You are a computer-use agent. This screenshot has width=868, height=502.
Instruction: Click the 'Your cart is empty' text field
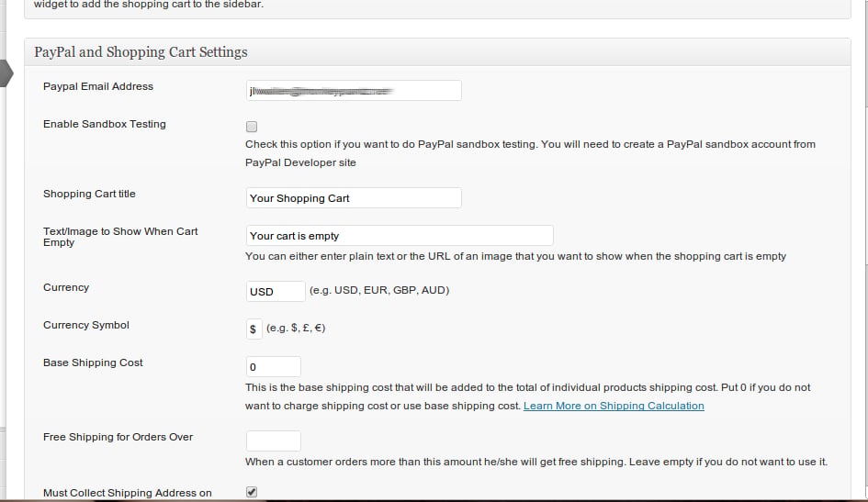pos(400,236)
